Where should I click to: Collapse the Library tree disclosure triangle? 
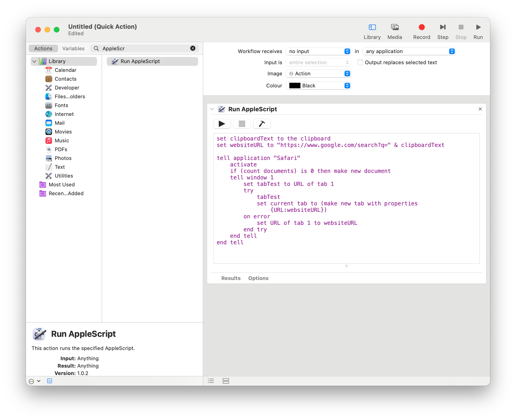[34, 61]
